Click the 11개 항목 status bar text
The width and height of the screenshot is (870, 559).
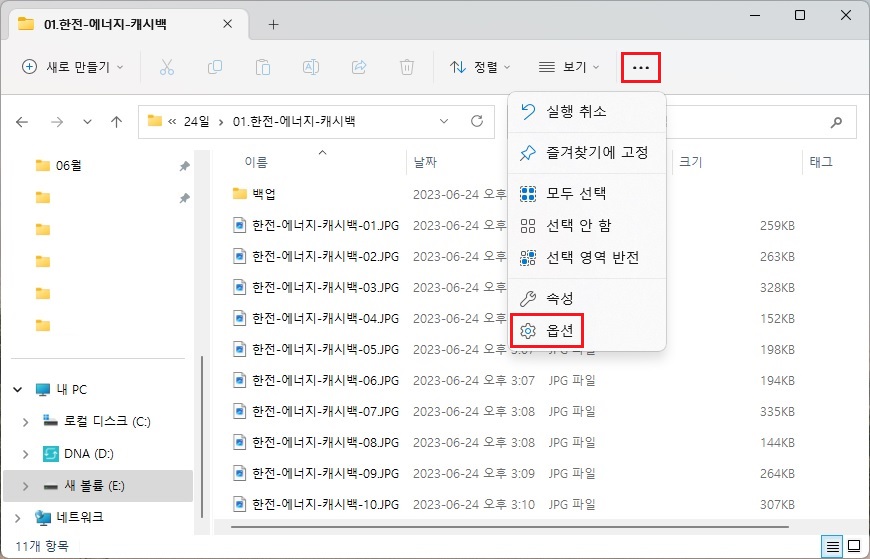(x=42, y=546)
